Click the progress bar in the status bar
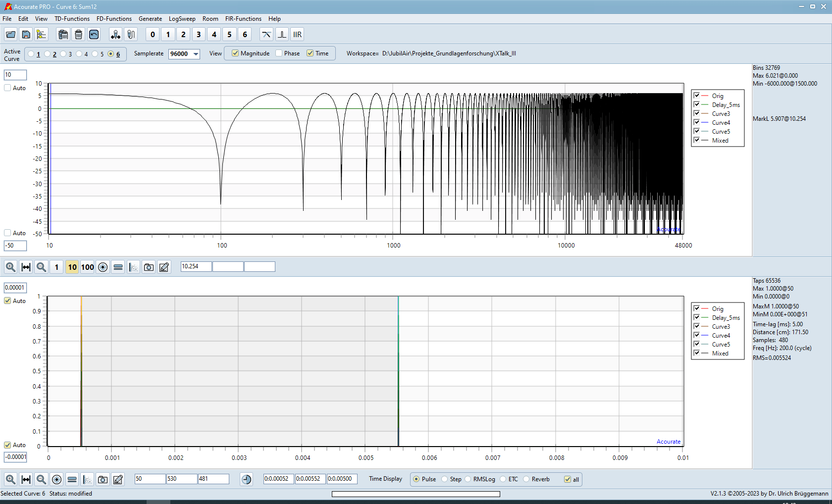 [x=416, y=494]
